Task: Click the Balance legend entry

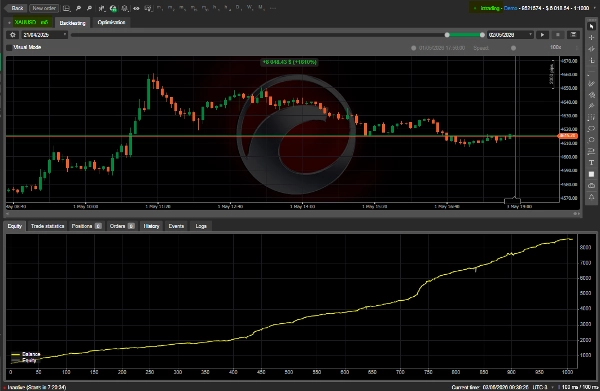Action: tap(26, 354)
